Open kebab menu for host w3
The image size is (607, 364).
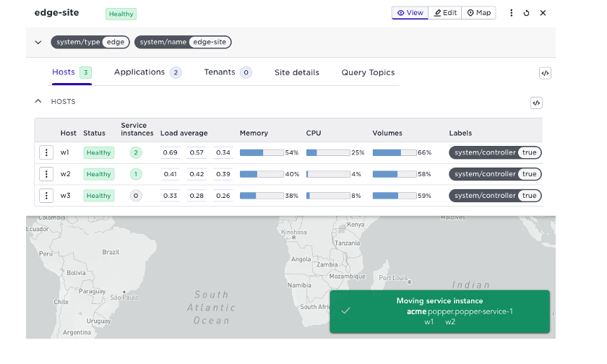[46, 196]
